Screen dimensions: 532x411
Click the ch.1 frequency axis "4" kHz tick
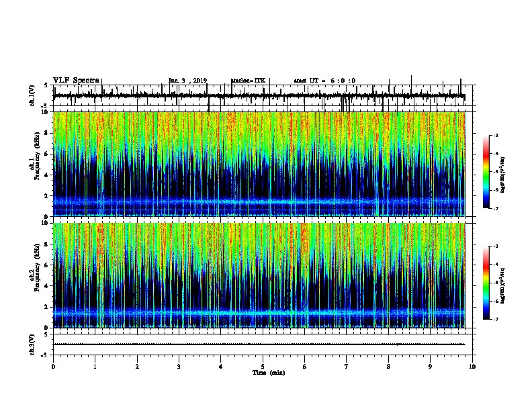point(46,175)
